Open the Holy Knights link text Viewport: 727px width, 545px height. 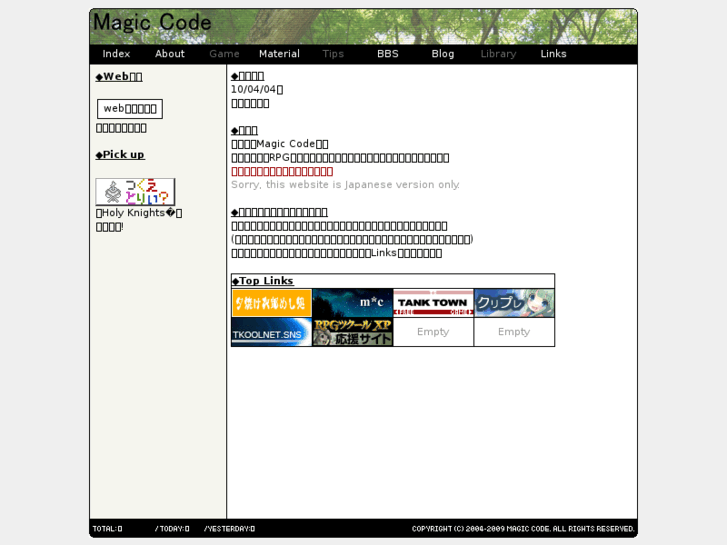(x=139, y=213)
